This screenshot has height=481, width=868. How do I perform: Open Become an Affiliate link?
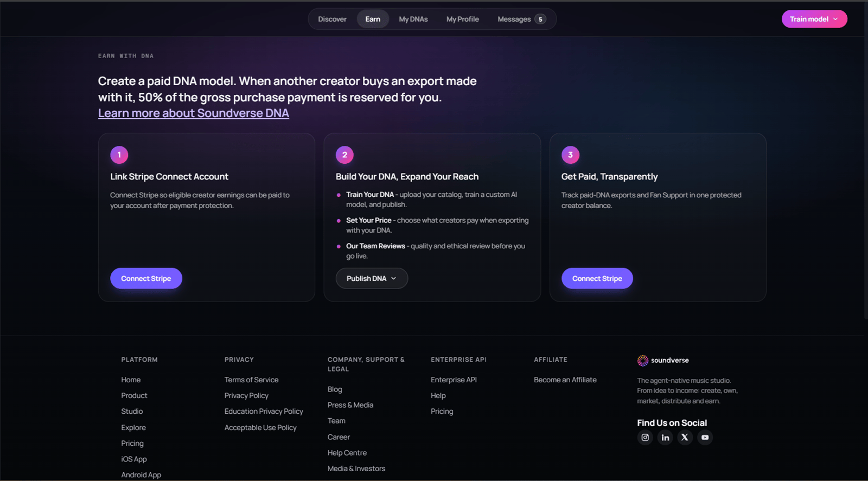(x=565, y=380)
